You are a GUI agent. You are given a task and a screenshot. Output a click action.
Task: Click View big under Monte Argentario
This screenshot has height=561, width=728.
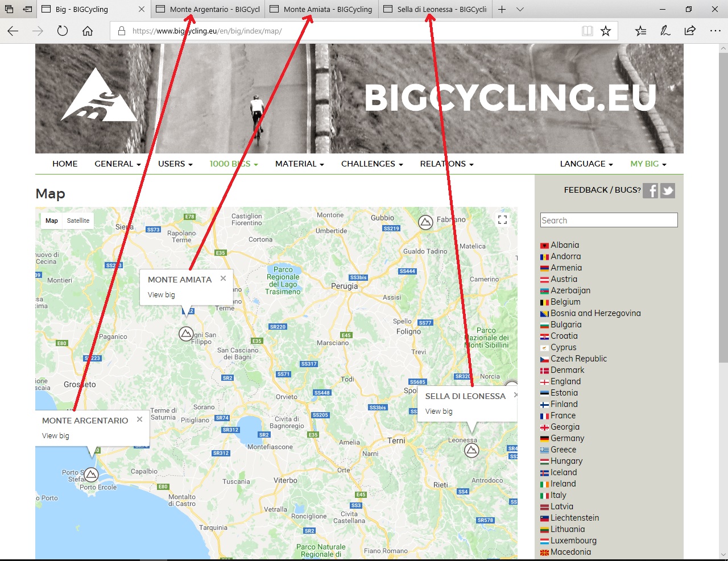point(56,436)
